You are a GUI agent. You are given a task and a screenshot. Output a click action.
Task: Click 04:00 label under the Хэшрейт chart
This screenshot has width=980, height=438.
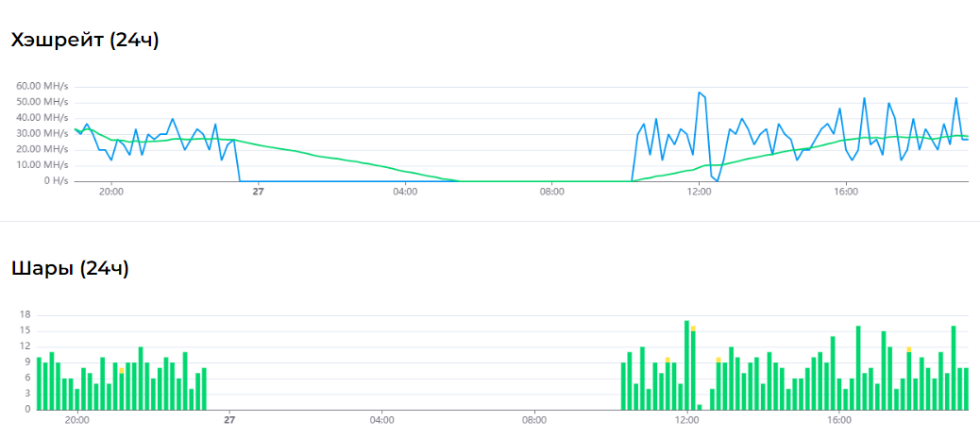point(405,192)
